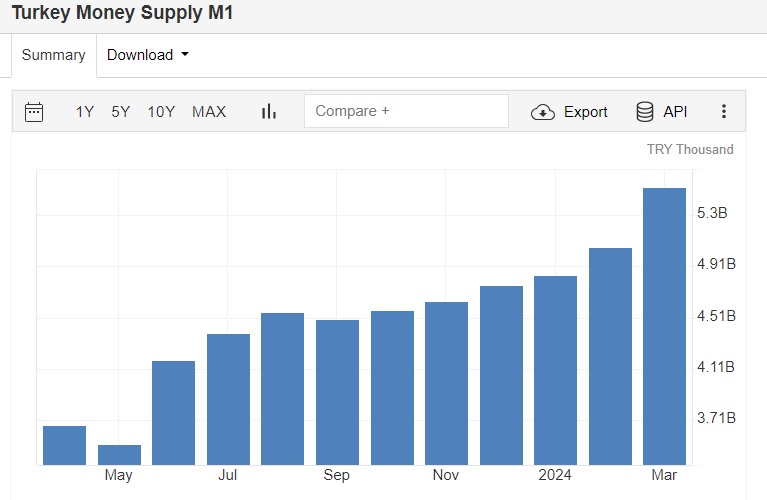Open the calendar date range picker
767x500 pixels.
coord(34,112)
